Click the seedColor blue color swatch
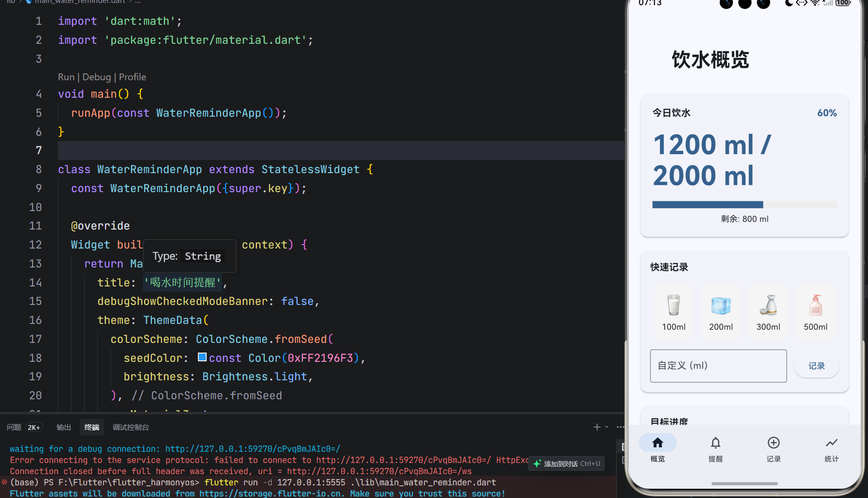The width and height of the screenshot is (868, 498). [202, 357]
